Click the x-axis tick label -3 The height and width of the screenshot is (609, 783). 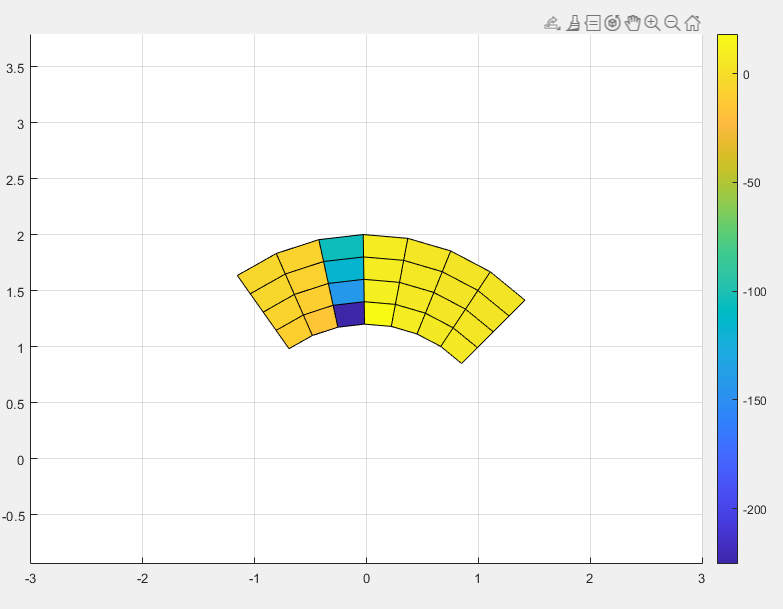[30, 578]
